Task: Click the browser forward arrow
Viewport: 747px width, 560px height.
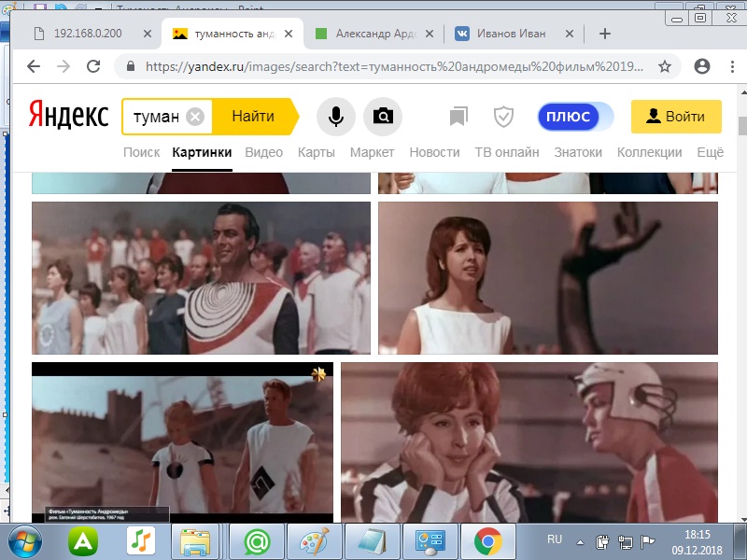Action: pyautogui.click(x=63, y=66)
